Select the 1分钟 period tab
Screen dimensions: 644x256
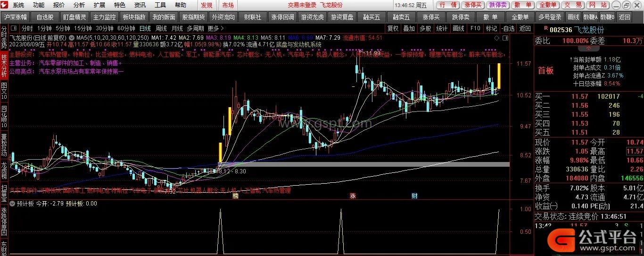click(x=44, y=28)
